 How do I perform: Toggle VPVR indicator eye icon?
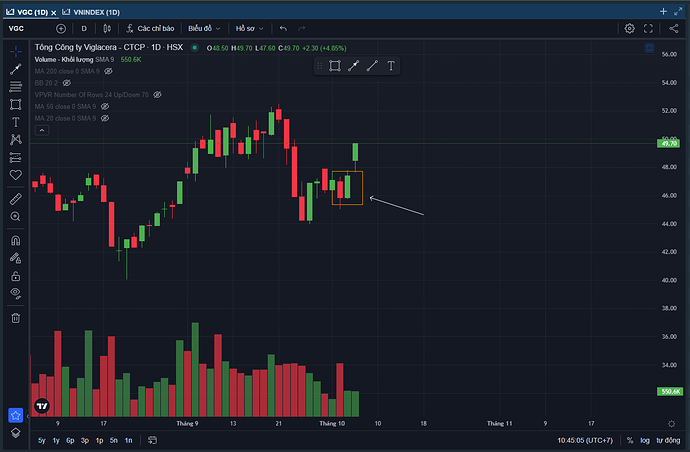tap(157, 94)
